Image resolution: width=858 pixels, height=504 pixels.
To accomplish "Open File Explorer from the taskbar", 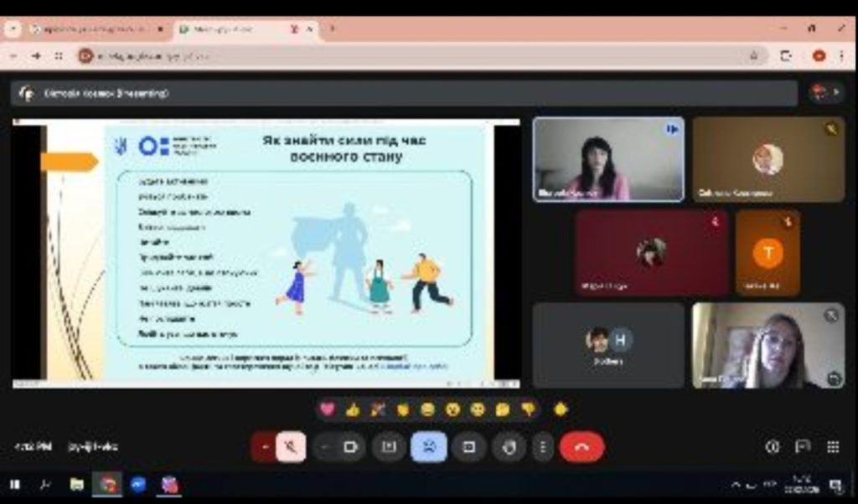I will point(76,485).
